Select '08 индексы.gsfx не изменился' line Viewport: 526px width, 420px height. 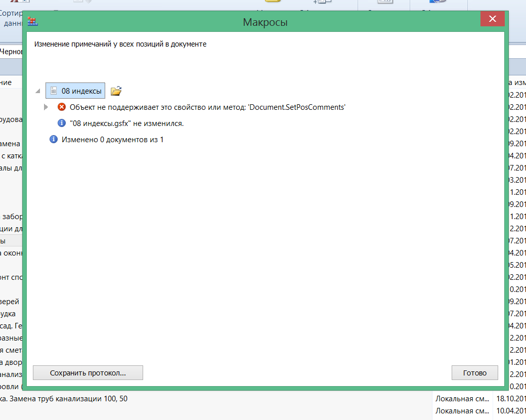click(x=126, y=123)
